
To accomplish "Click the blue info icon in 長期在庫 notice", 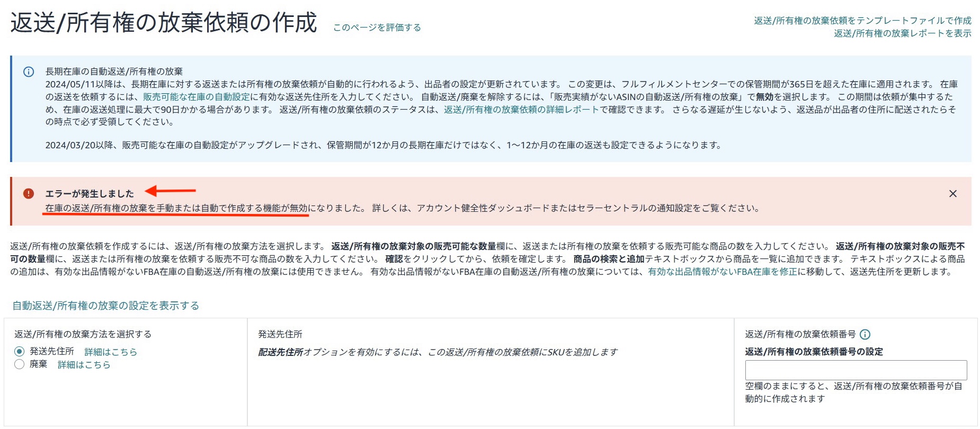I will [x=29, y=72].
